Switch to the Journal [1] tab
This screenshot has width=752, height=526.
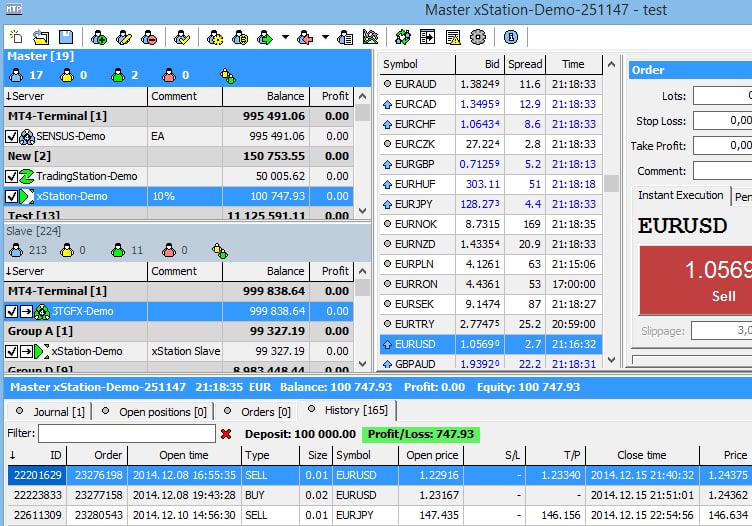pyautogui.click(x=50, y=412)
